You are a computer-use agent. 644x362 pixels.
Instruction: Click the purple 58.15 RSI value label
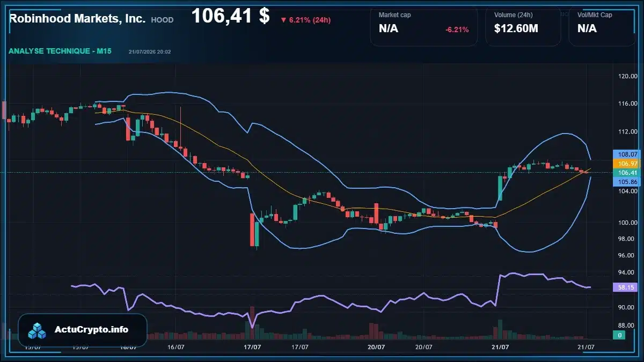626,287
